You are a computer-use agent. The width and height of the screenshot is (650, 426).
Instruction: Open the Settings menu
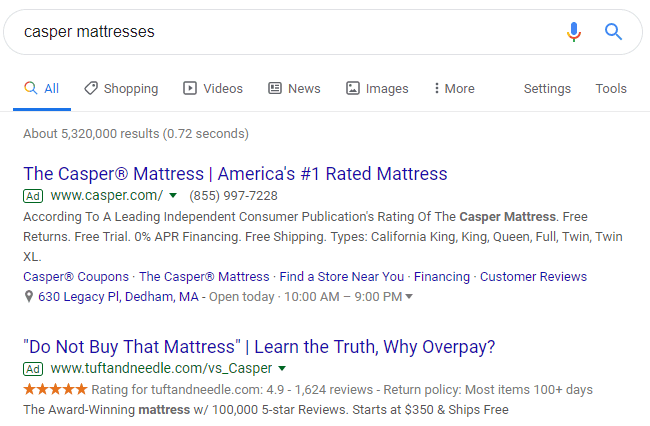(x=547, y=89)
